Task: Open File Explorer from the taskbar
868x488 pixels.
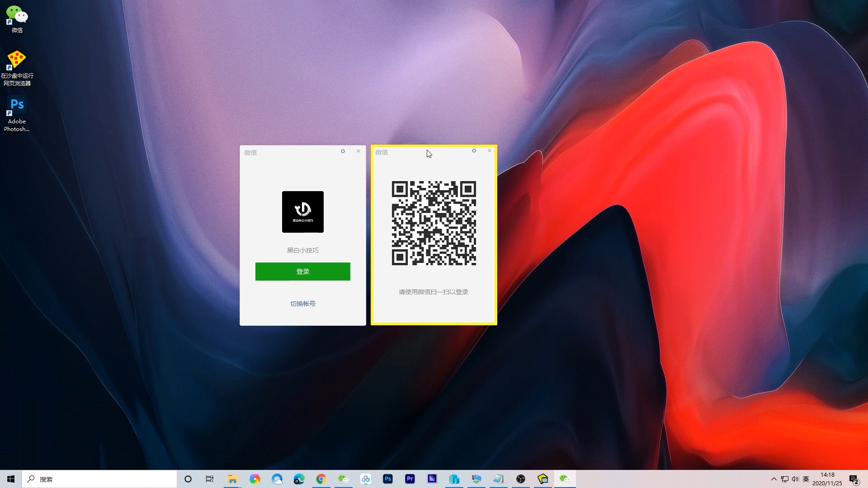Action: click(232, 479)
